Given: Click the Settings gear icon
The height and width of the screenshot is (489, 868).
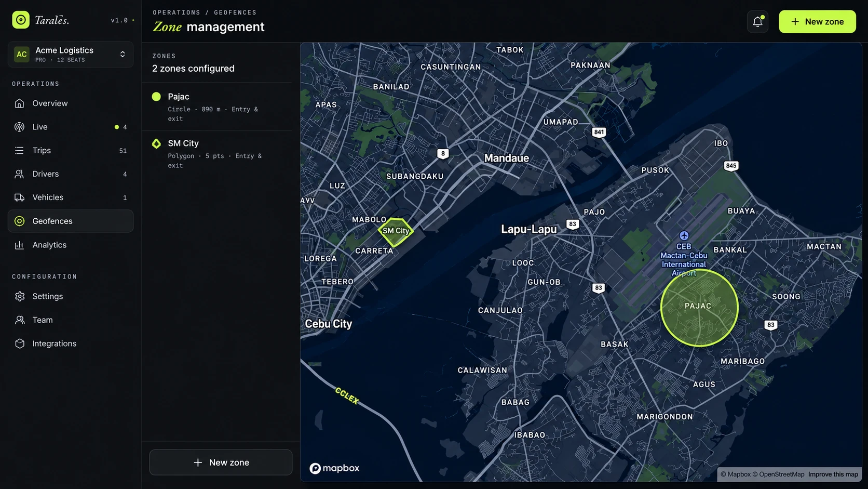Looking at the screenshot, I should [x=20, y=296].
